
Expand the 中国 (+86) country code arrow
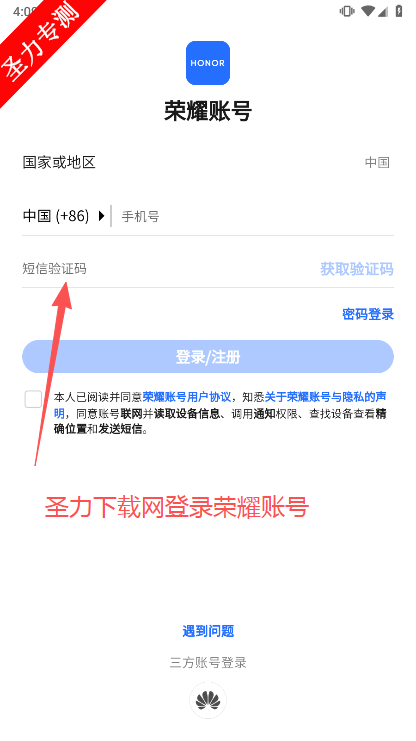101,216
